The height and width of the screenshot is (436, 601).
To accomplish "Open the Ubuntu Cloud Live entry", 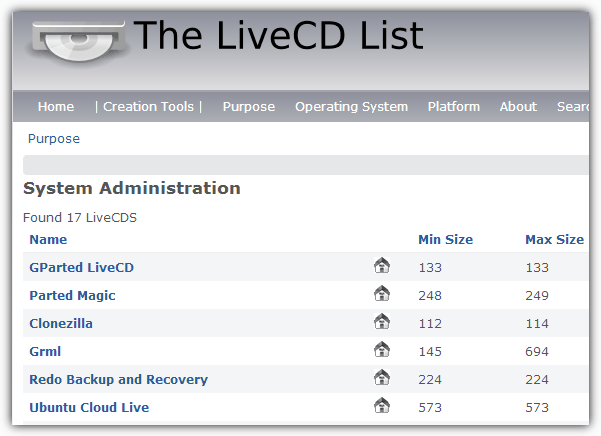I will (89, 407).
